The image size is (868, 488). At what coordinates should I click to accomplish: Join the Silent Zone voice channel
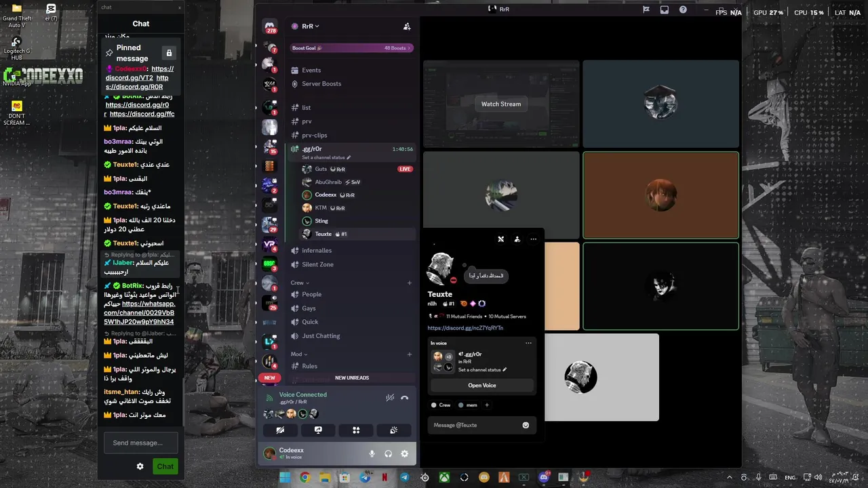(x=317, y=264)
